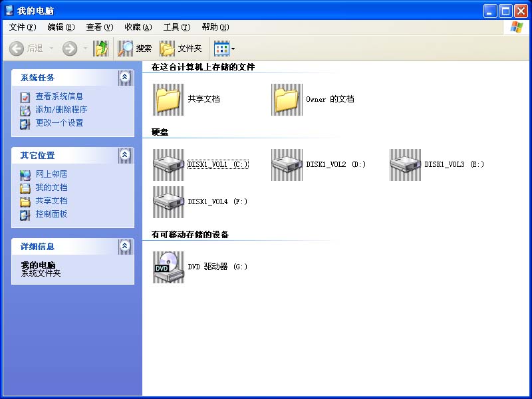Open the 查看(V) menu

click(x=99, y=27)
